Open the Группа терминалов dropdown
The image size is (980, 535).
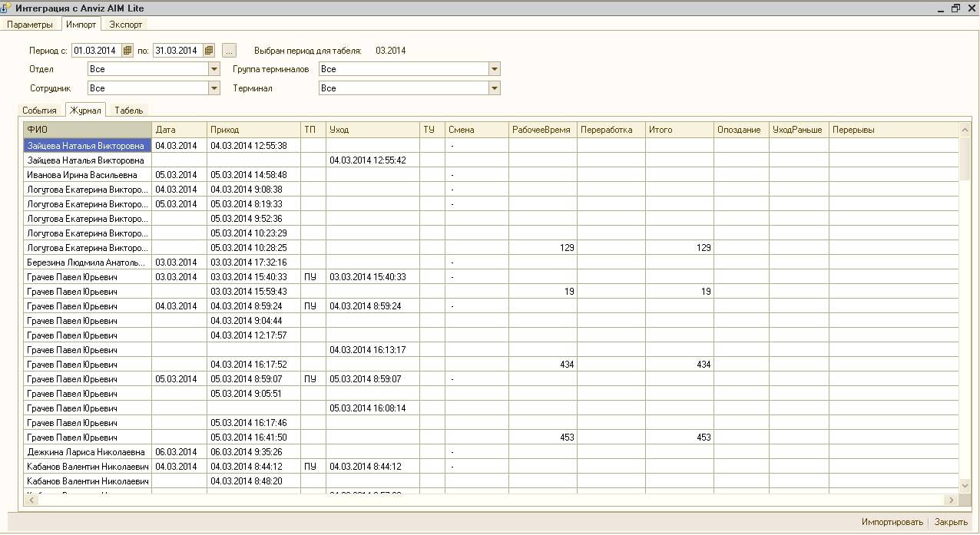[x=495, y=69]
